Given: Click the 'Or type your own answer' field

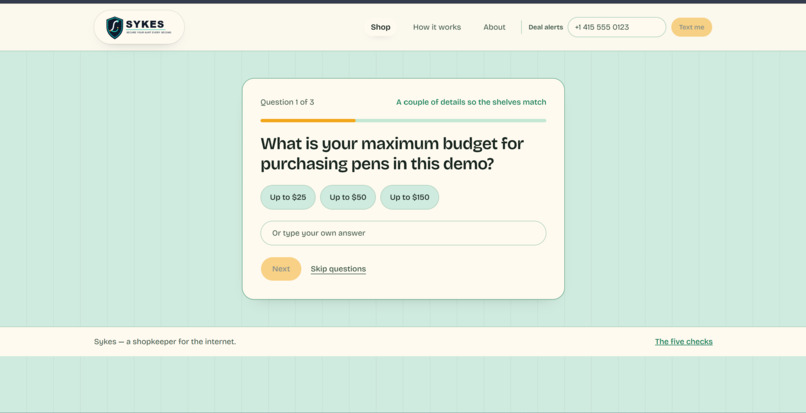Looking at the screenshot, I should (x=403, y=233).
